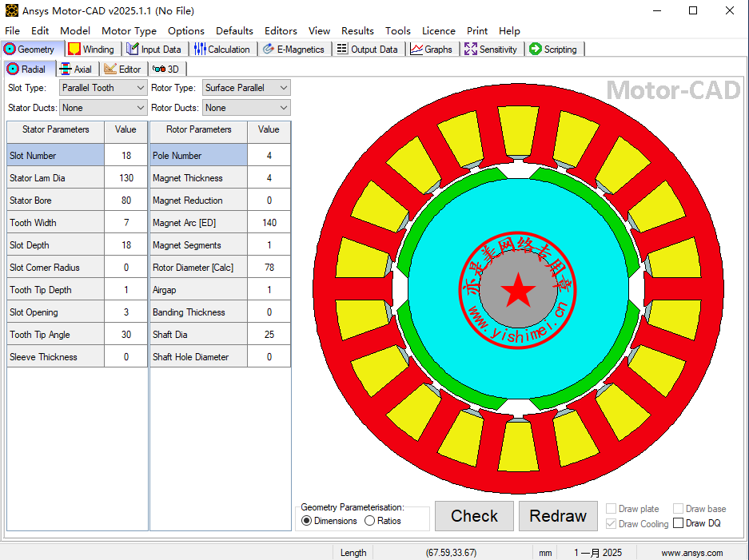This screenshot has width=749, height=560.
Task: Toggle the Draw plate checkbox
Action: point(611,508)
